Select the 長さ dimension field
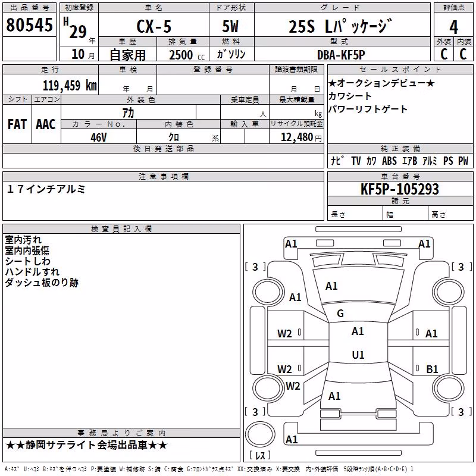 click(x=355, y=214)
